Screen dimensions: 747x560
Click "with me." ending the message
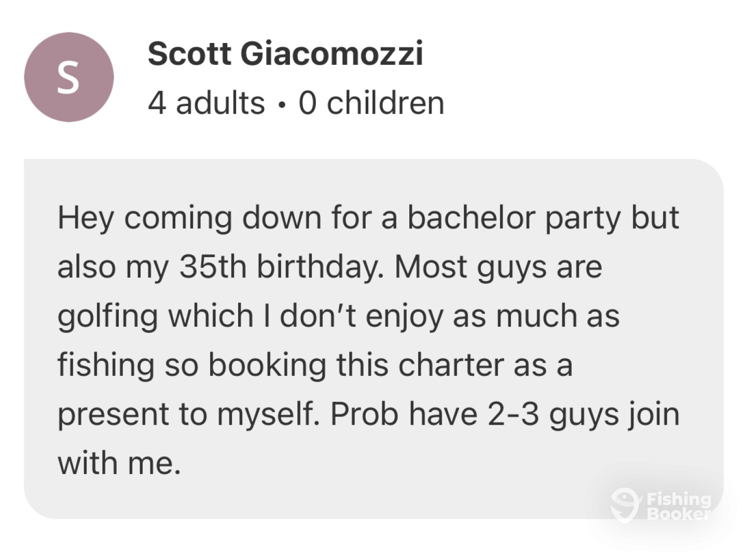(x=119, y=463)
